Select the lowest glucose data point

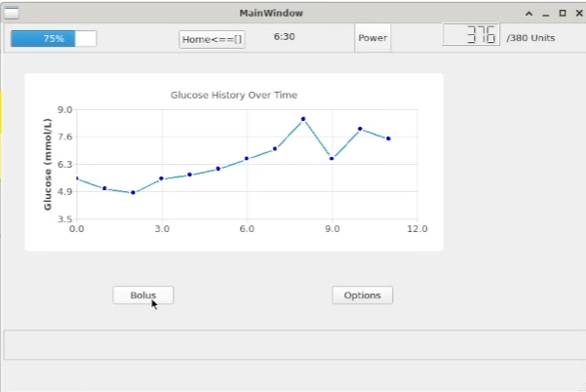coord(133,193)
